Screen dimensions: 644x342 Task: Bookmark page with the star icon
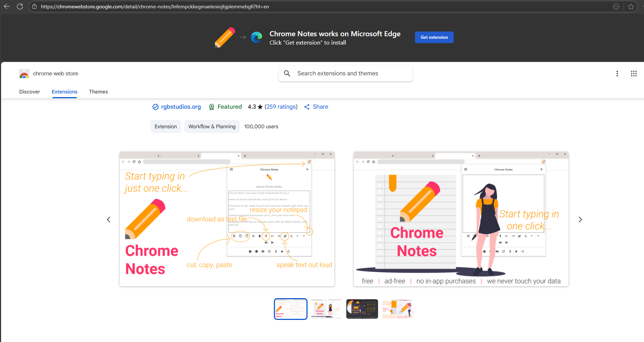(631, 7)
